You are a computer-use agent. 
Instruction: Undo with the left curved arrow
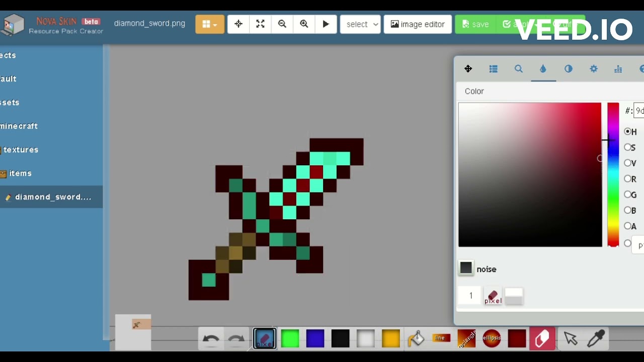click(x=210, y=339)
